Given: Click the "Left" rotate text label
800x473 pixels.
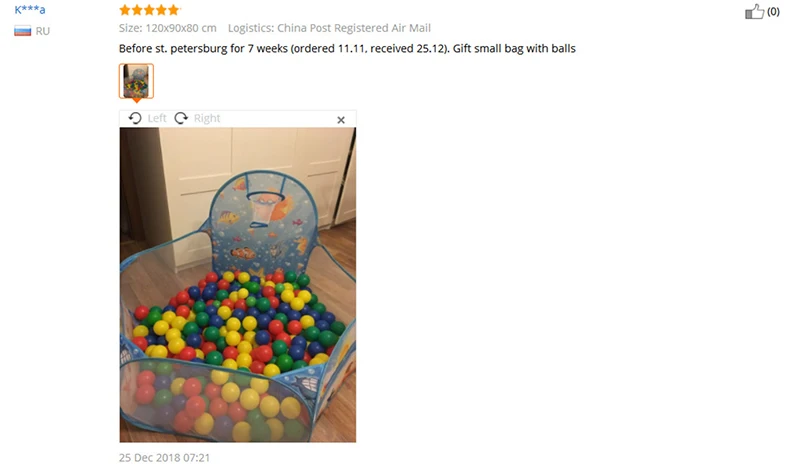Looking at the screenshot, I should (x=157, y=118).
